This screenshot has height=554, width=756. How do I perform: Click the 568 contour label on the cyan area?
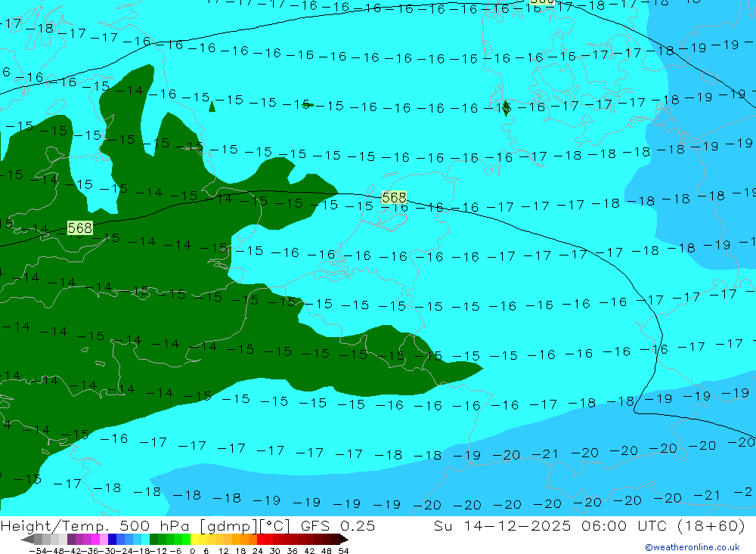click(394, 198)
